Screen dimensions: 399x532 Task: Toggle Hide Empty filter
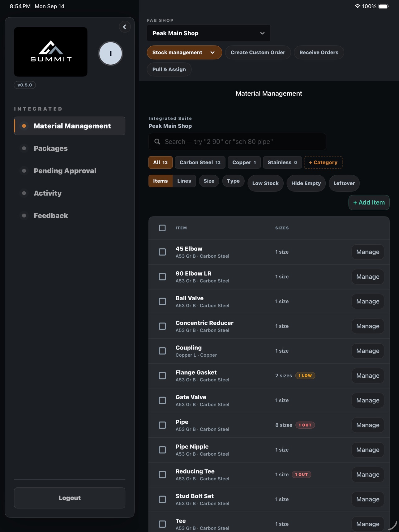(306, 183)
